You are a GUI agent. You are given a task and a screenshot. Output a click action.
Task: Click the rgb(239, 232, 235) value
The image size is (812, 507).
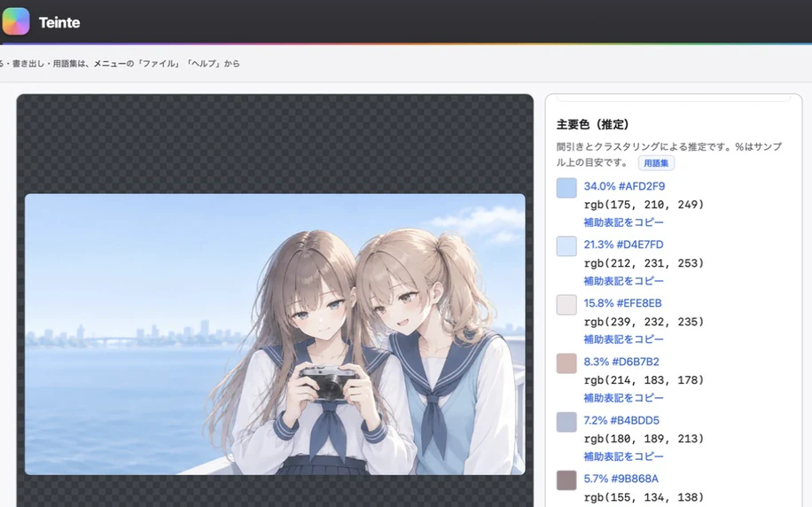click(x=644, y=322)
